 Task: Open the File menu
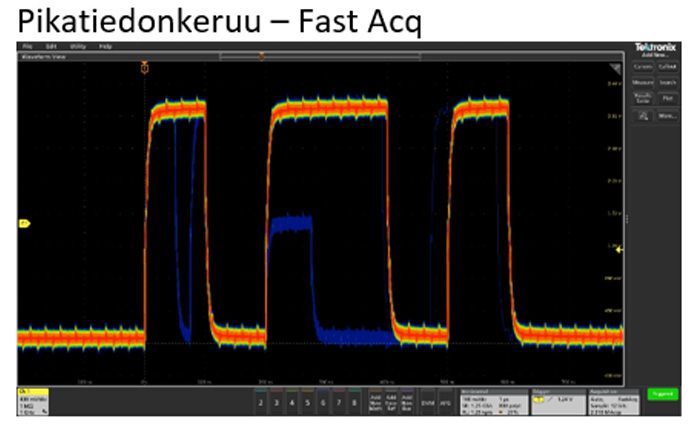[28, 47]
